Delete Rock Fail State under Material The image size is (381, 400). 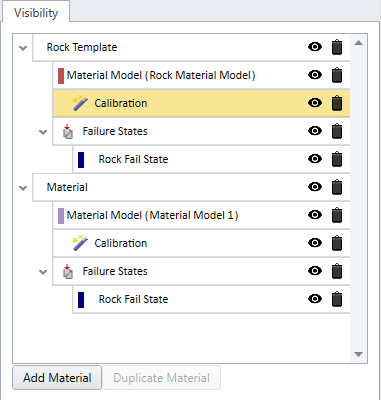[337, 299]
